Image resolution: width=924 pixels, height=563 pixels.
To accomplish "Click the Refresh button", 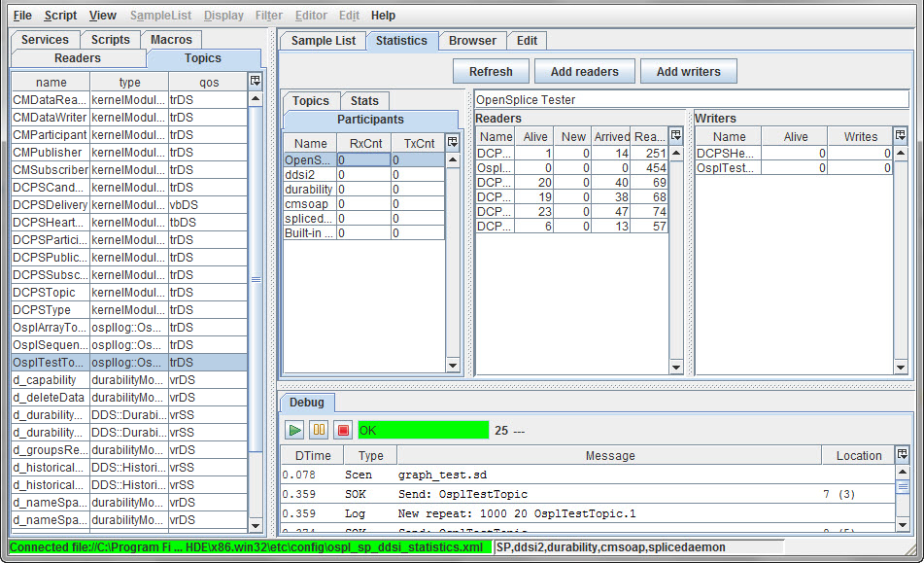I will 491,71.
